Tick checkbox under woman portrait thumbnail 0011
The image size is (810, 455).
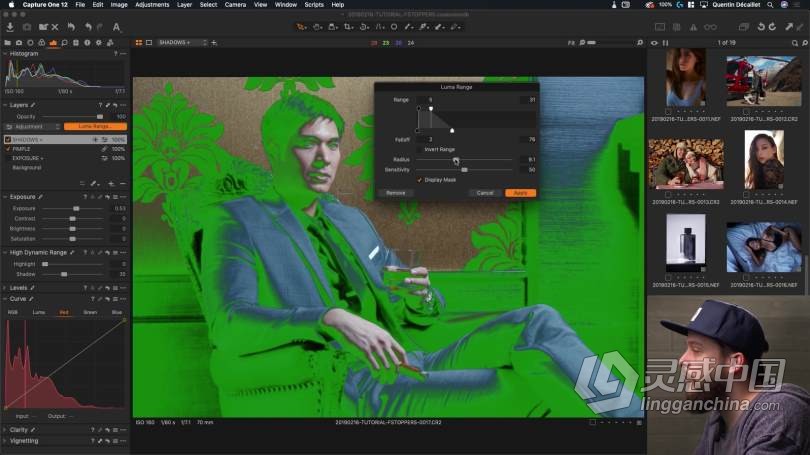(668, 112)
